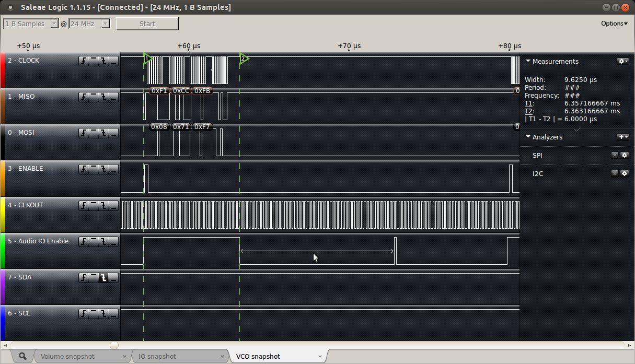Collapse the Measurements panel
The image size is (635, 364).
528,61
